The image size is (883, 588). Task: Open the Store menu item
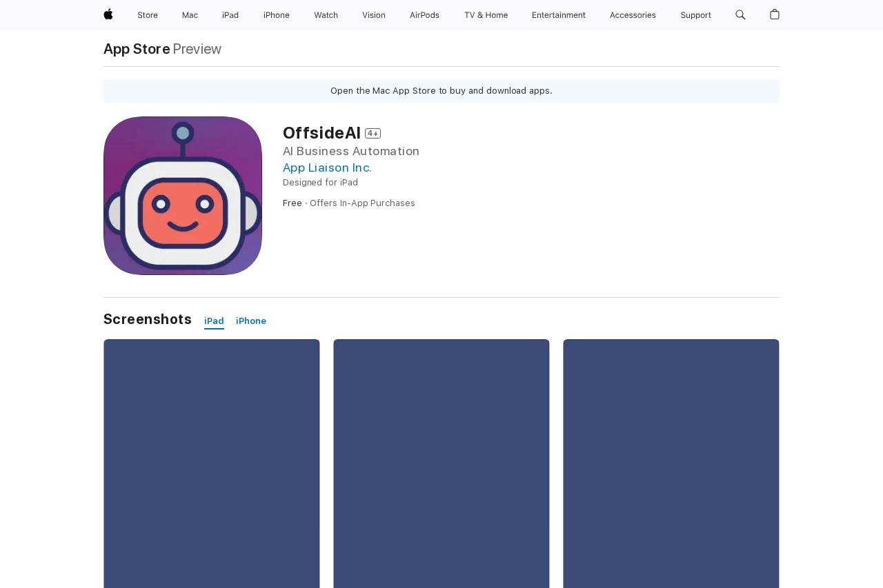tap(148, 15)
